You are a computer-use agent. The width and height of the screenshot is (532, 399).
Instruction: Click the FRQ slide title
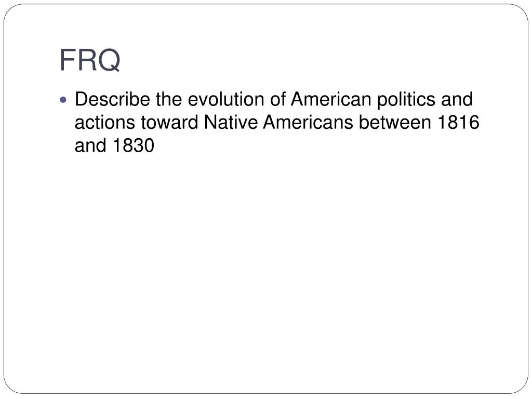tap(90, 60)
